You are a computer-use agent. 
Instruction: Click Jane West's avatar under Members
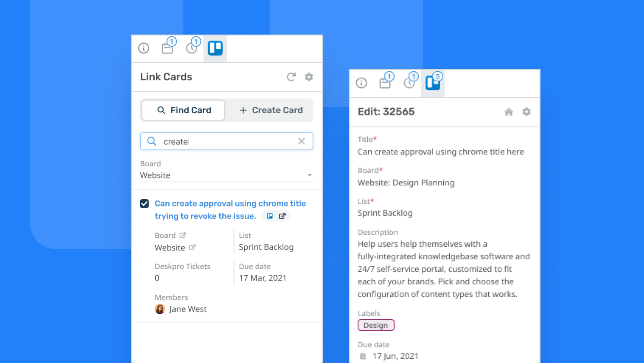pos(160,309)
